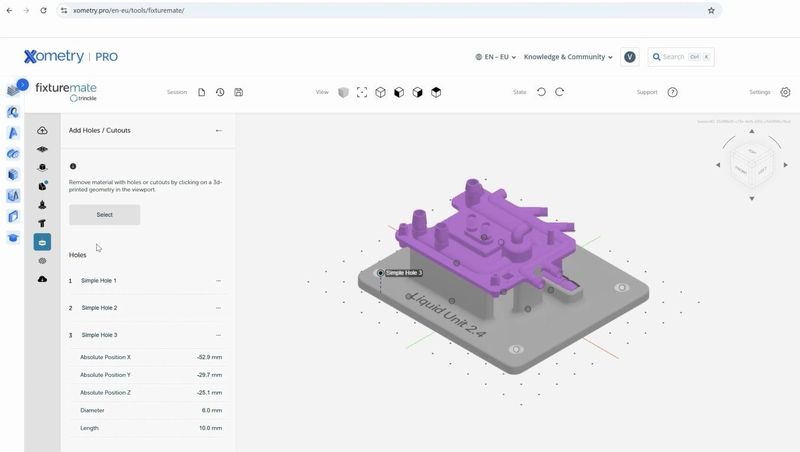Open the cloud upload part step
The width and height of the screenshot is (800, 452).
(42, 131)
